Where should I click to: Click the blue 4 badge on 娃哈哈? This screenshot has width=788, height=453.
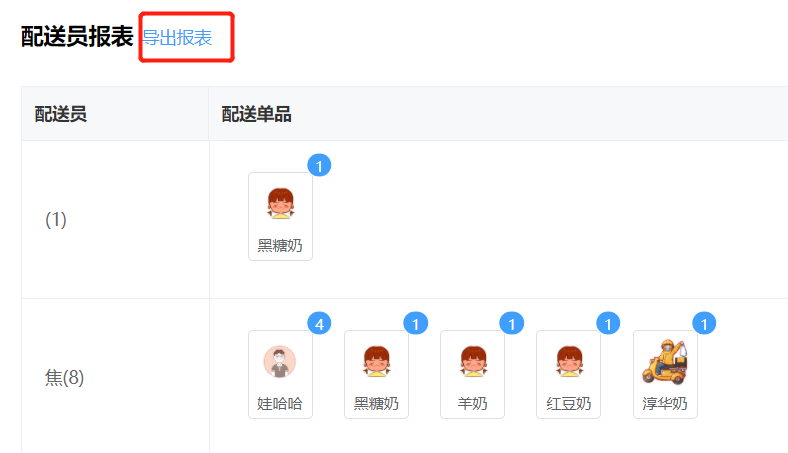click(319, 324)
